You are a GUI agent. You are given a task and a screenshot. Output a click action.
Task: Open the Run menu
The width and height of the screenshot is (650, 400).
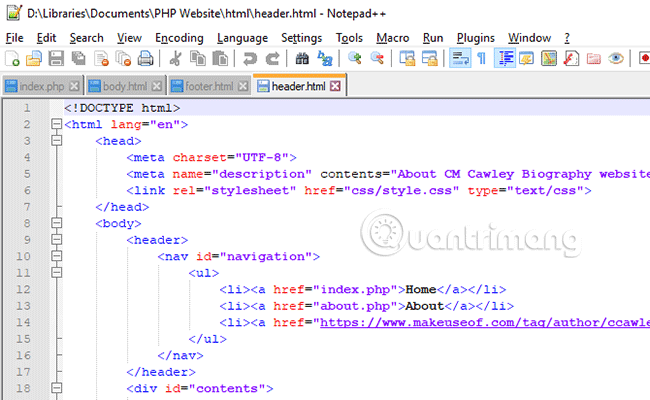point(433,38)
